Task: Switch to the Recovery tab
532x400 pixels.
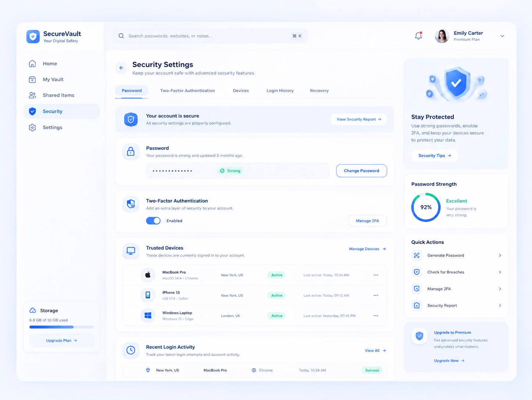Action: tap(319, 91)
